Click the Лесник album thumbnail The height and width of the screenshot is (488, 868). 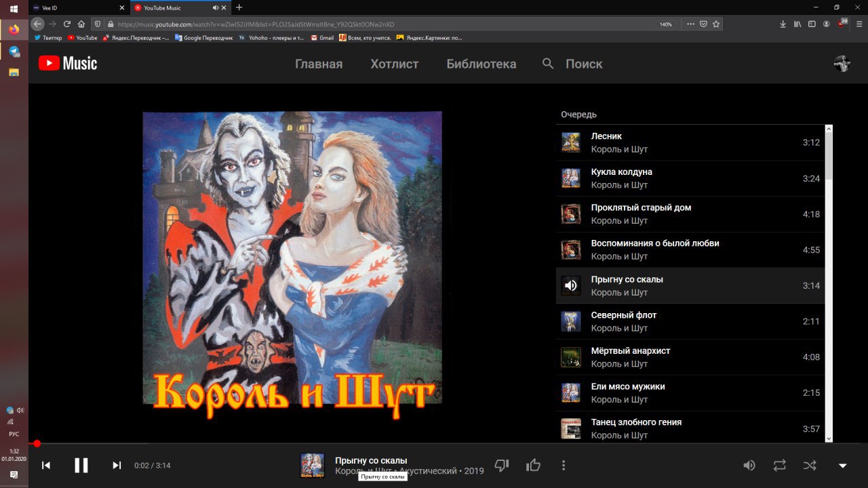(x=571, y=142)
